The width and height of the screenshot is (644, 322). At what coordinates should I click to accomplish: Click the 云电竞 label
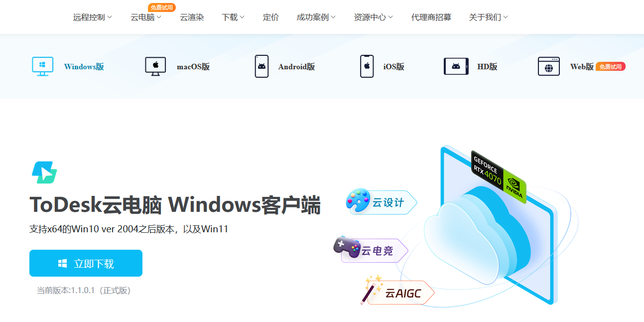(x=378, y=251)
